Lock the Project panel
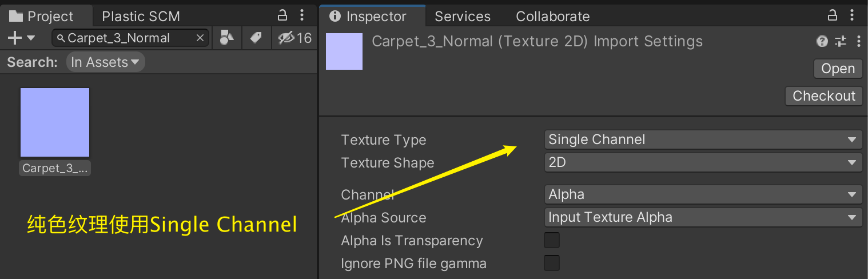 tap(282, 15)
